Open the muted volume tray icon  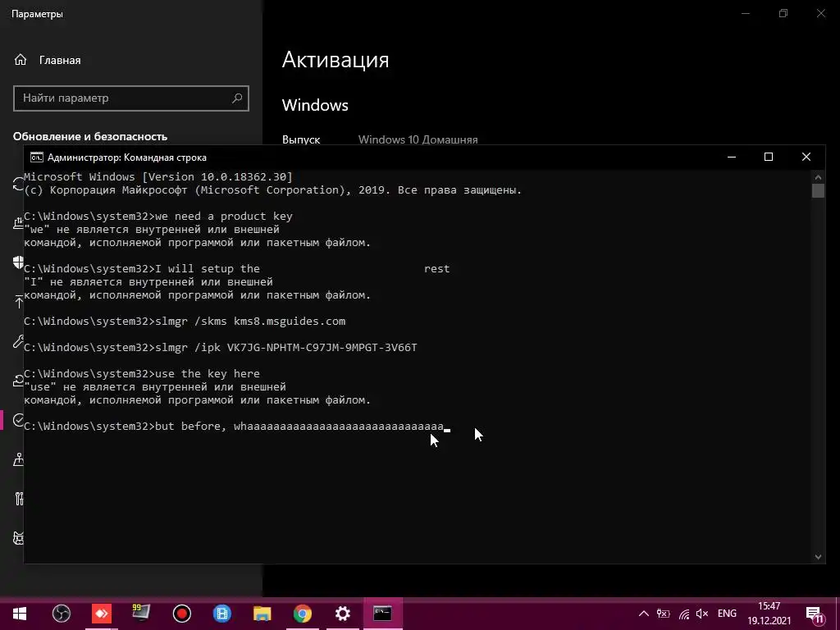click(702, 614)
